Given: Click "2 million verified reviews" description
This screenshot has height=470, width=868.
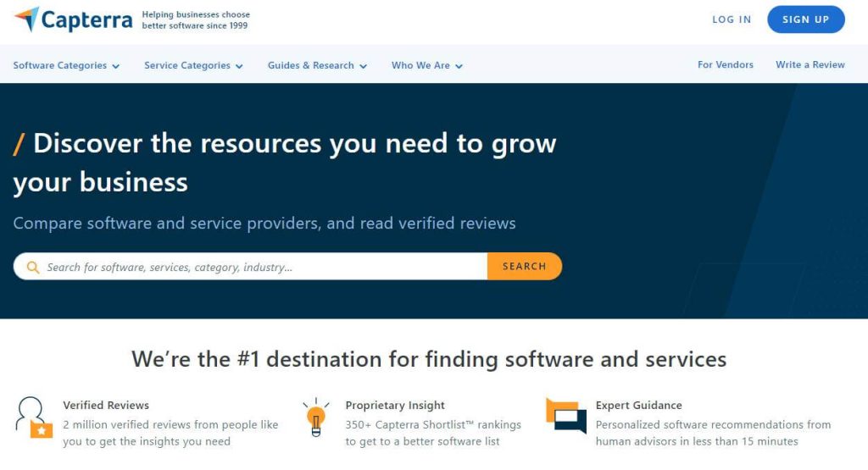Looking at the screenshot, I should [x=170, y=433].
